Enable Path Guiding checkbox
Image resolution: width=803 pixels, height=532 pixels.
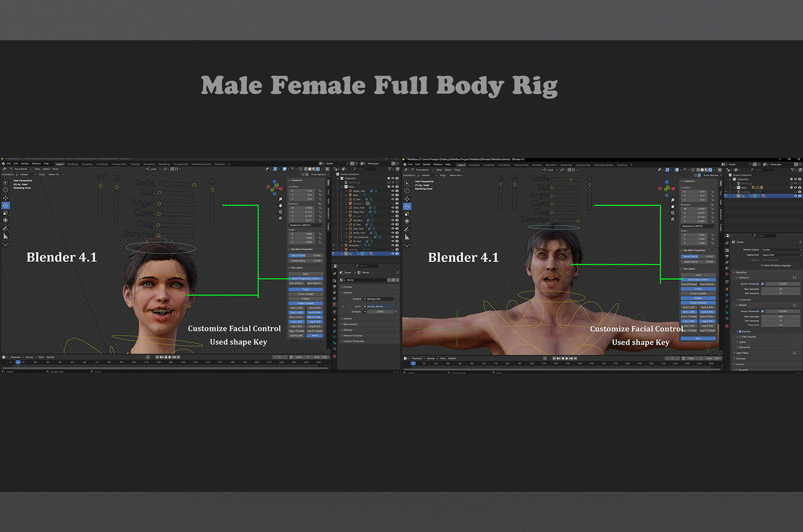coord(740,337)
